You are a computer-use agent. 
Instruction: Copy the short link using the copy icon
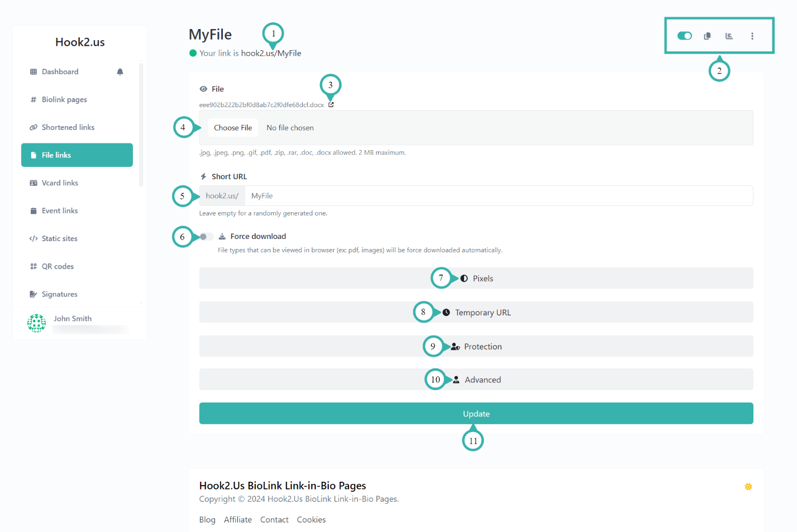707,36
